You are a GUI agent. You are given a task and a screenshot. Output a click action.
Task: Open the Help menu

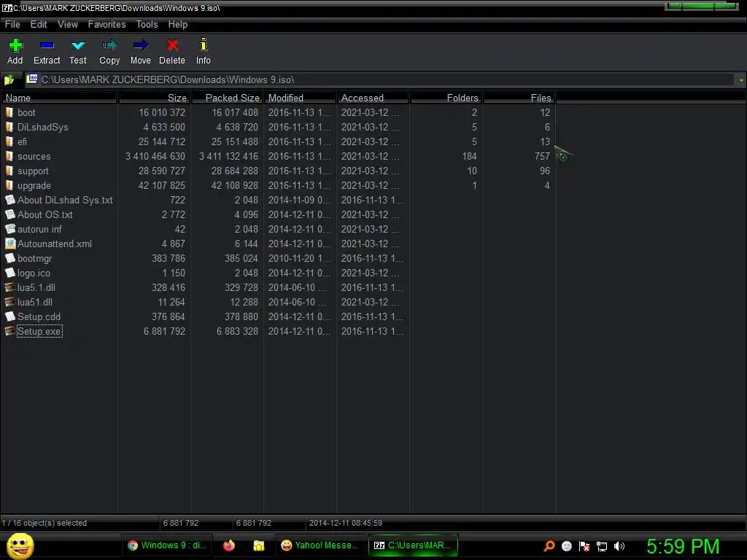[178, 24]
